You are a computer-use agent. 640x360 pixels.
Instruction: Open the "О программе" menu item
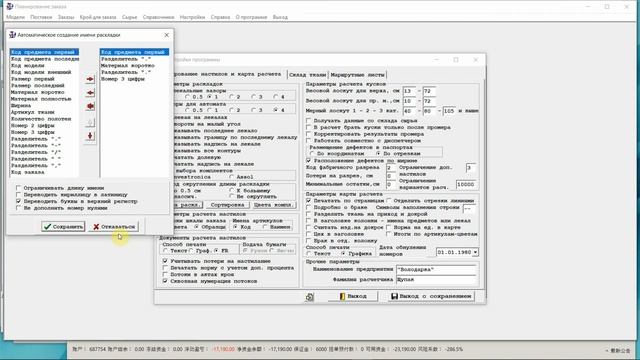pyautogui.click(x=251, y=17)
